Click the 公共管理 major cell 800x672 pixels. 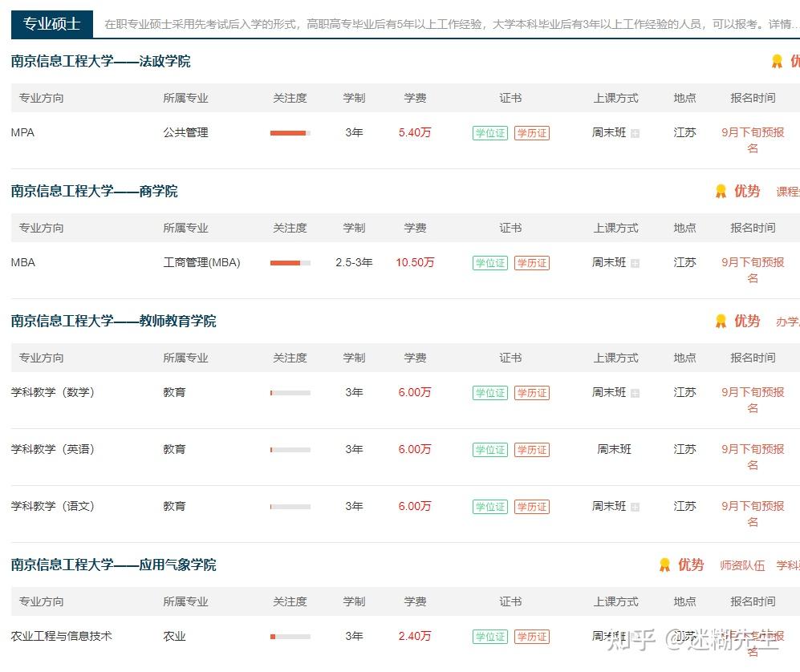pyautogui.click(x=185, y=132)
